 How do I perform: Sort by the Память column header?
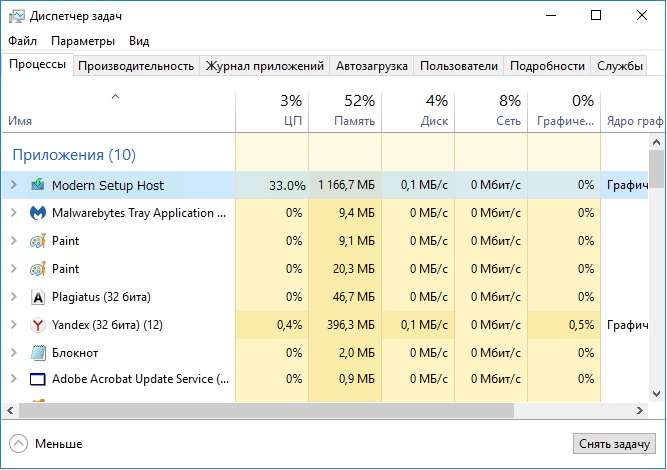tap(345, 111)
